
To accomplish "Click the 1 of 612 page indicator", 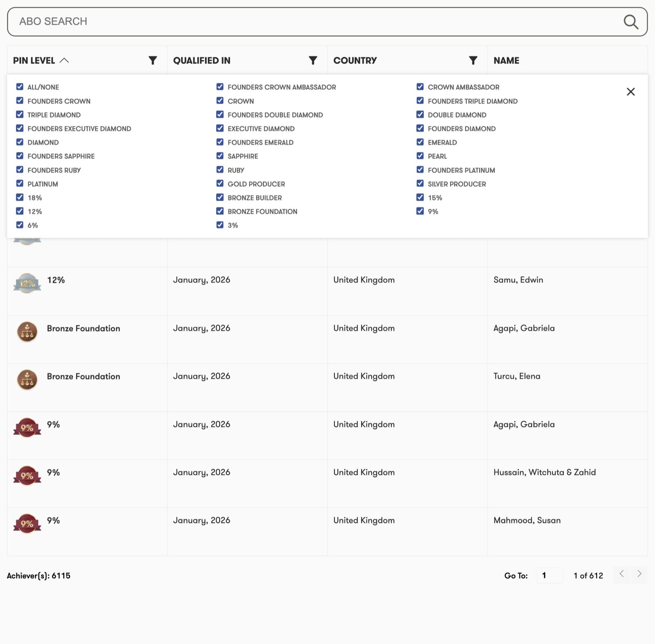I will pos(588,576).
